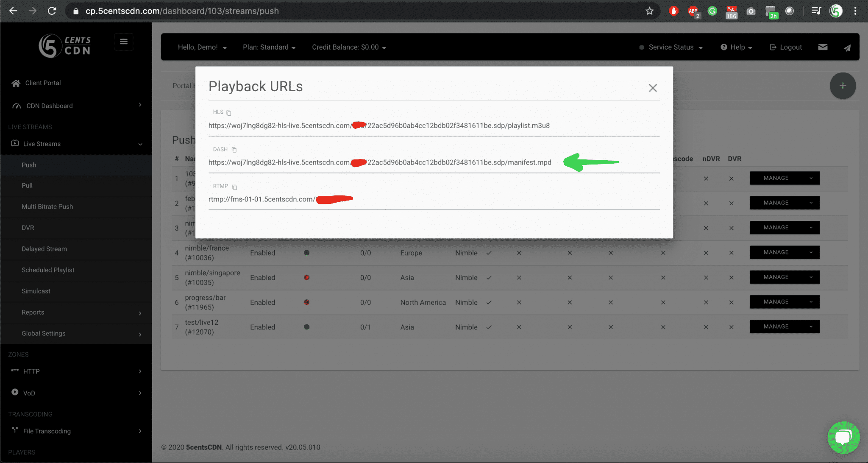Copy the HLS playback URL
The image size is (868, 463).
(x=229, y=113)
